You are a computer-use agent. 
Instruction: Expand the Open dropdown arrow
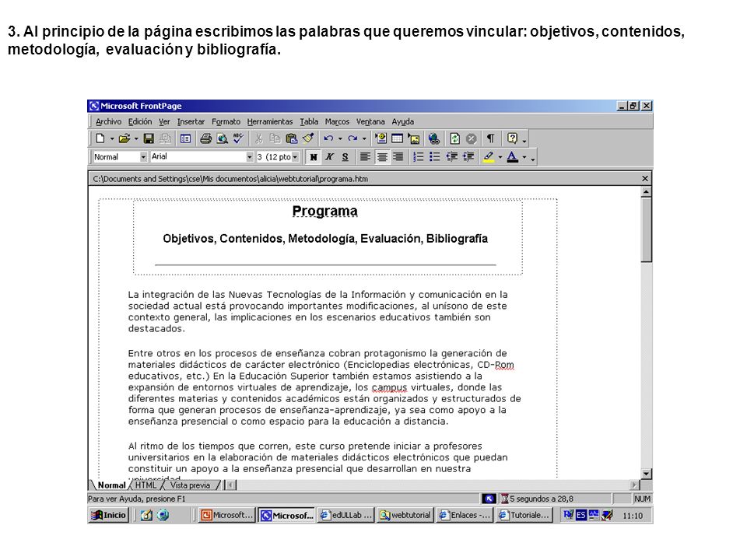click(136, 138)
